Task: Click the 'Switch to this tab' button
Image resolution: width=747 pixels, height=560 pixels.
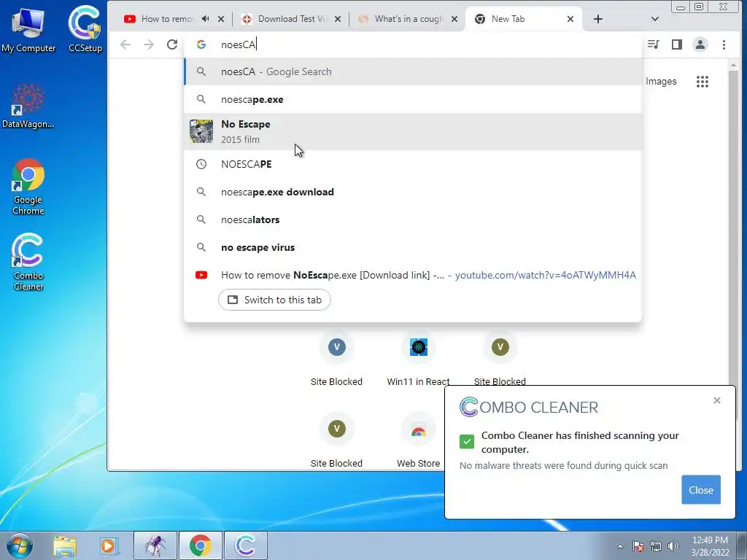Action: tap(274, 300)
